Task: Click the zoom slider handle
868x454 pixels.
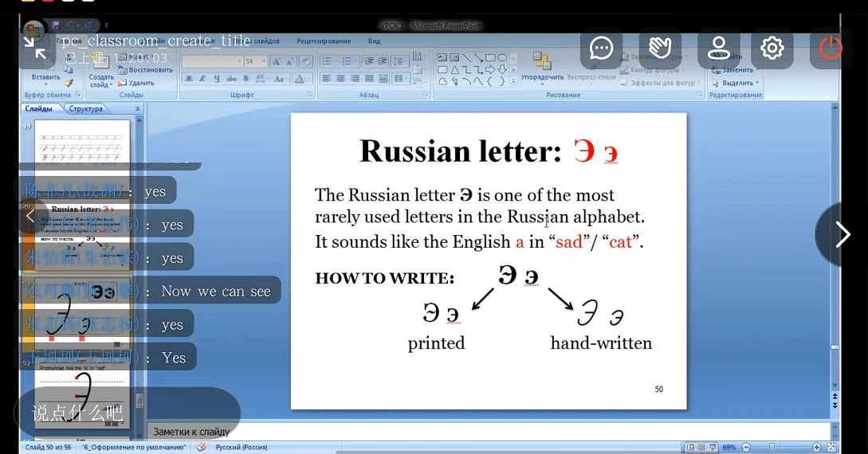Action: 772,447
